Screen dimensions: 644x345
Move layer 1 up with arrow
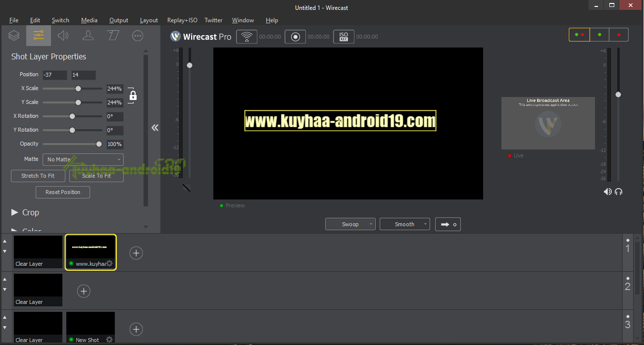(x=5, y=241)
